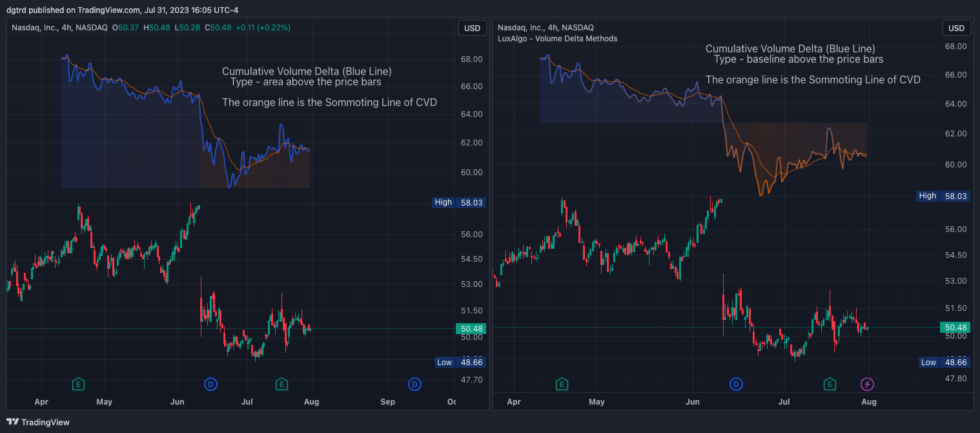
Task: Open July earnings marker on right chart
Action: coord(830,385)
